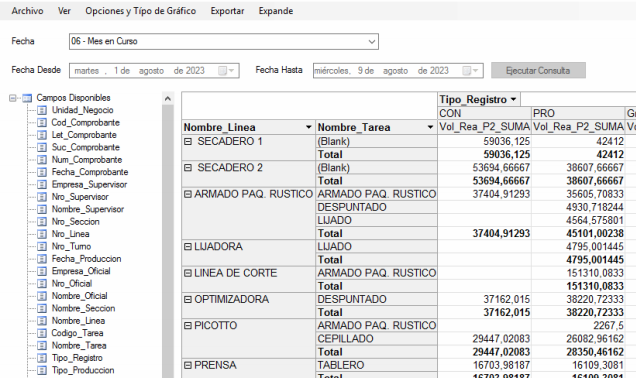Collapse the LIJADORA row group
The image size is (636, 378).
click(x=188, y=247)
